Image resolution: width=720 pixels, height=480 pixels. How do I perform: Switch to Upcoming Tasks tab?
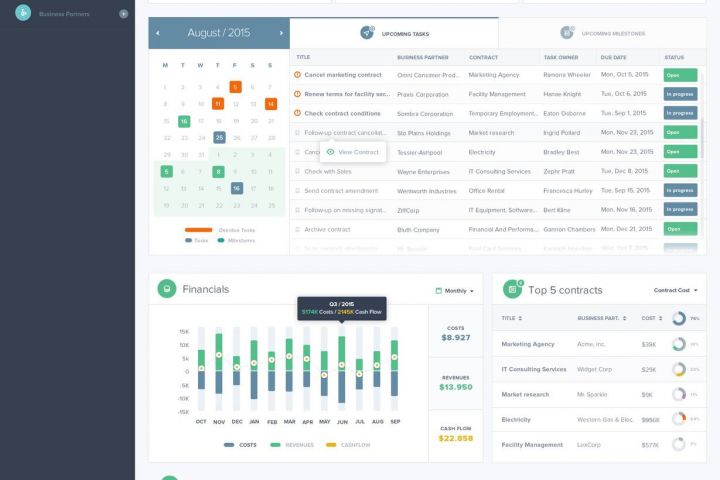[x=394, y=33]
